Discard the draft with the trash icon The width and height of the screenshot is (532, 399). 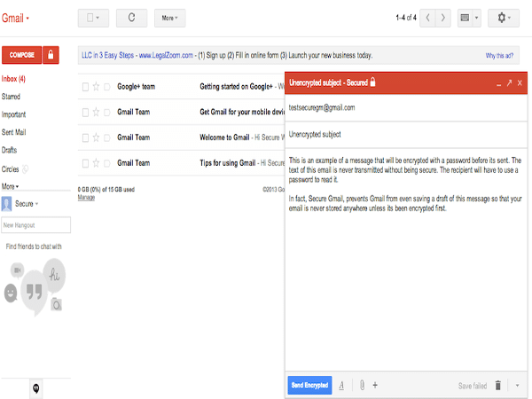point(498,385)
